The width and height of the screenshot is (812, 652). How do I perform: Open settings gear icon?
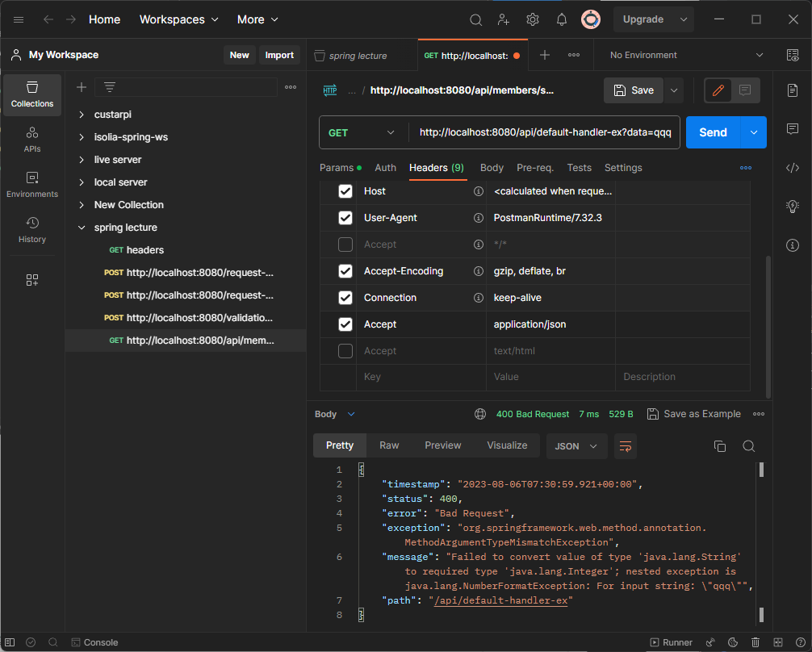[x=533, y=19]
